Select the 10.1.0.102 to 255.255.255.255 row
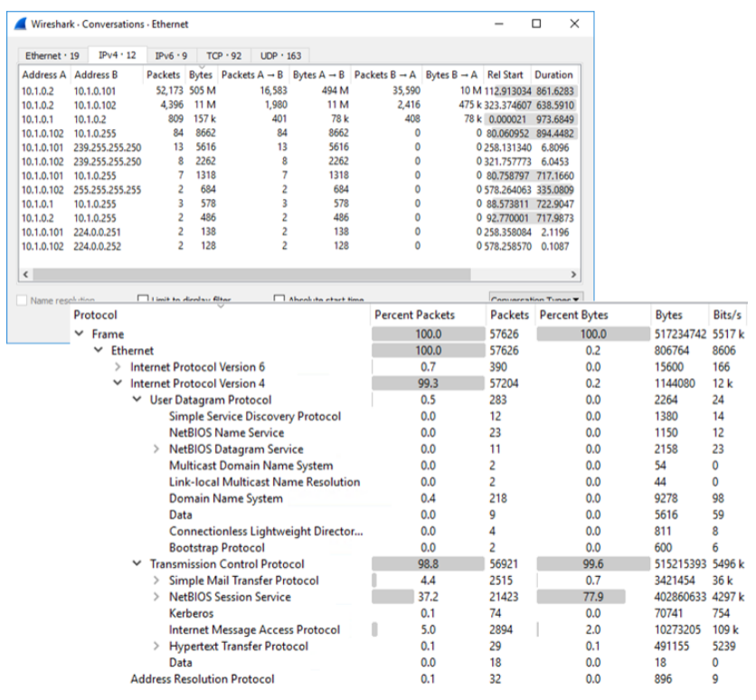Viewport: 756px width, 700px height. 299,189
